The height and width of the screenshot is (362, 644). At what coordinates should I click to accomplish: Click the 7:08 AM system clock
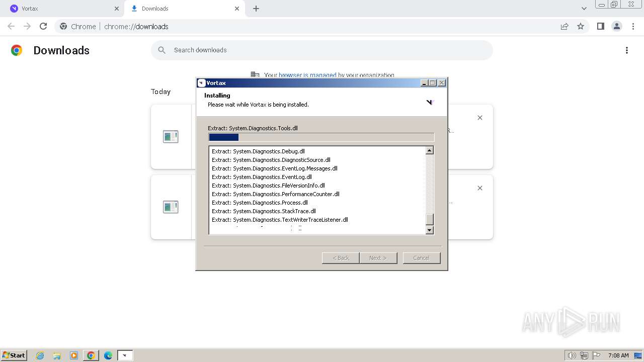[618, 355]
